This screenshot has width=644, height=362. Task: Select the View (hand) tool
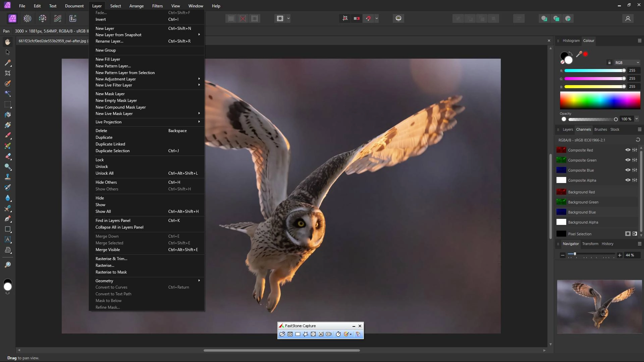8,42
